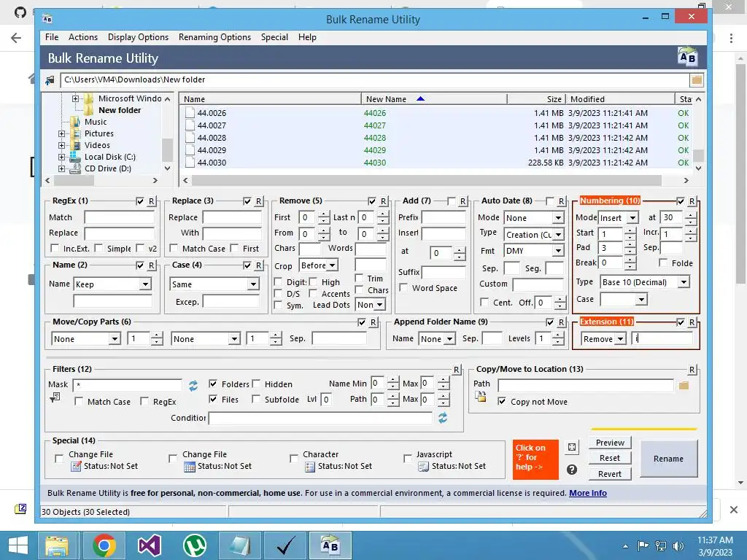Open the Special menu
This screenshot has height=560, width=747.
click(x=274, y=37)
